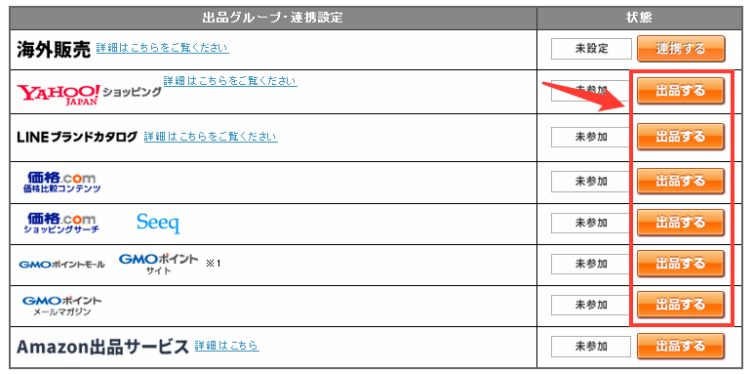
Task: Click 出品する for Yahoo! Shopping
Action: tap(680, 91)
